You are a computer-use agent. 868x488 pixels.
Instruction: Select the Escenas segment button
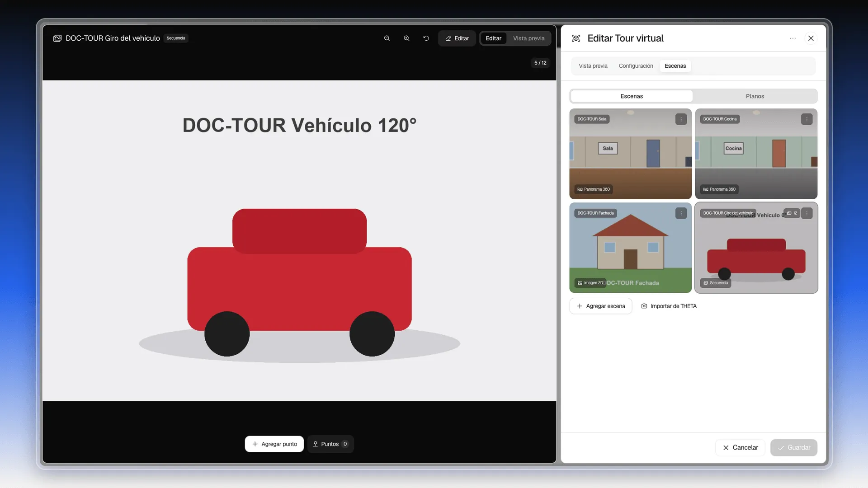point(632,96)
